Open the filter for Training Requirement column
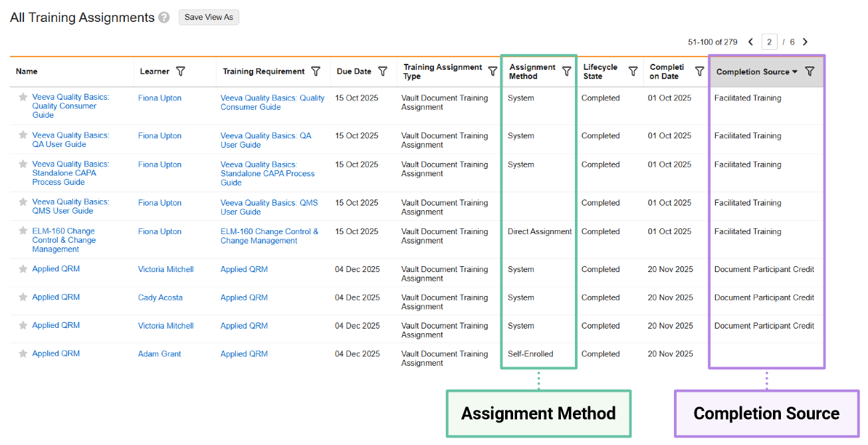Screen dimensions: 868x445 tap(316, 71)
